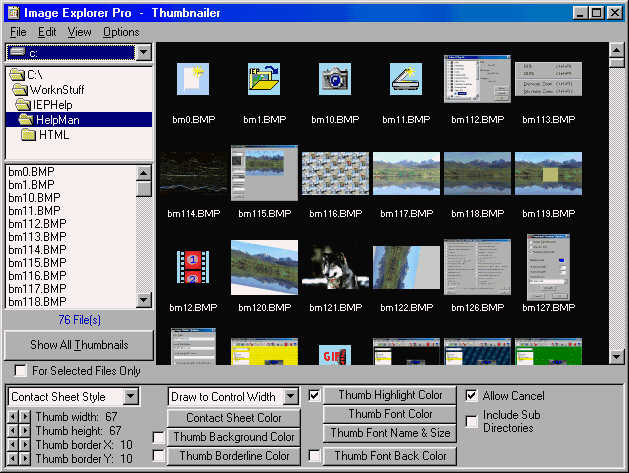This screenshot has height=473, width=629.
Task: Increase Thumb height with right arrow
Action: click(25, 431)
